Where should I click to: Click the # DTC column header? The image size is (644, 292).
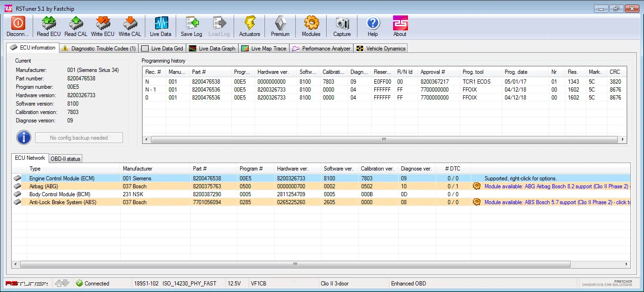coord(453,169)
